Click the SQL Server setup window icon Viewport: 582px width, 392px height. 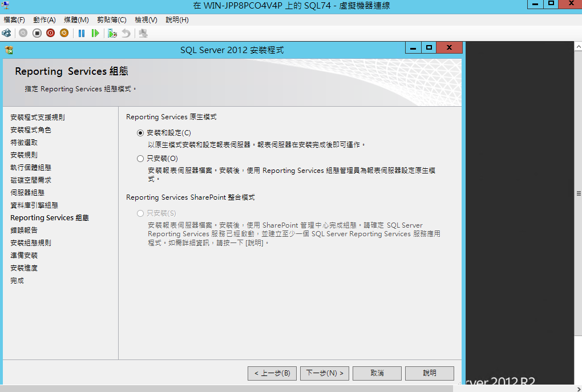(9, 50)
